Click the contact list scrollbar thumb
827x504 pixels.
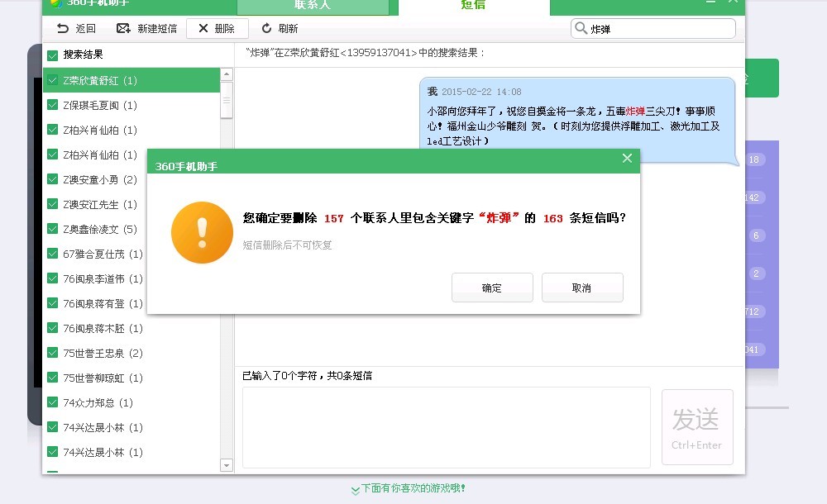227,100
